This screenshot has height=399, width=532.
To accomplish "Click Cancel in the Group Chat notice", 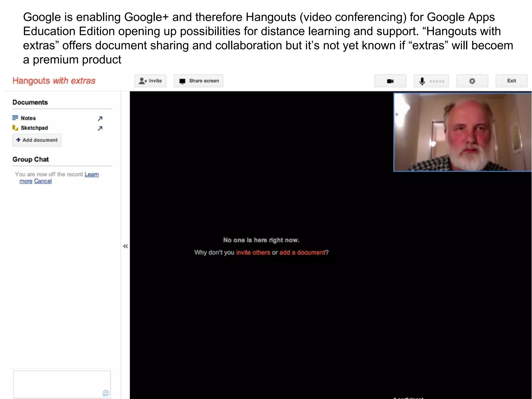I will coord(43,181).
